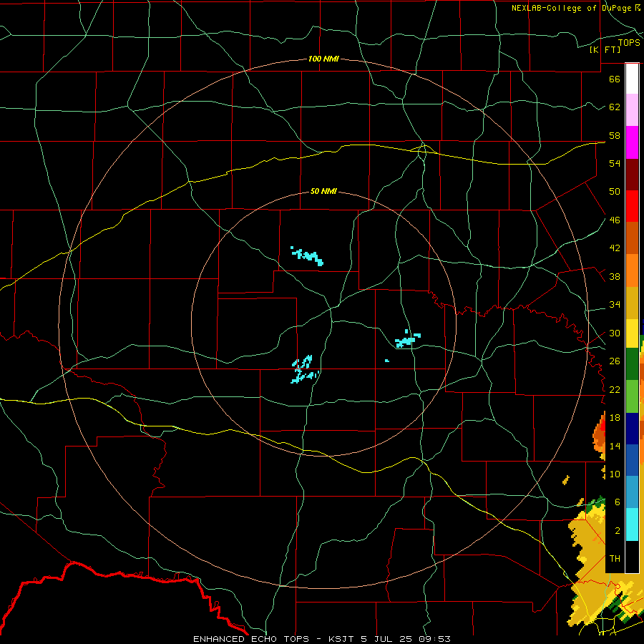This screenshot has height=644, width=644.
Task: Click the magenta legend color band
Action: (x=632, y=142)
